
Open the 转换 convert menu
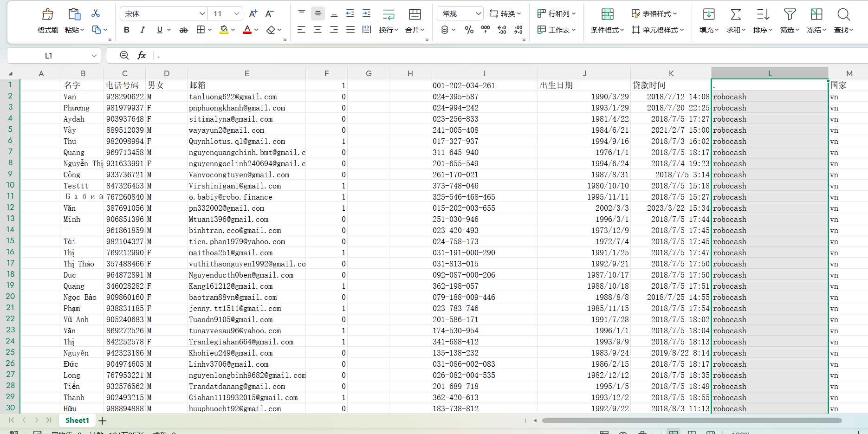coord(505,14)
